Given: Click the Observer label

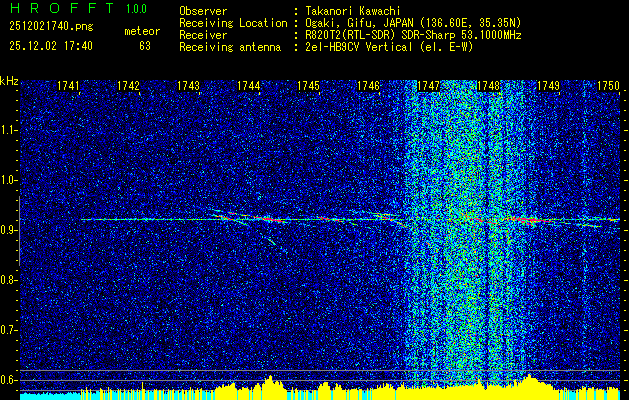Looking at the screenshot, I should pos(203,11).
